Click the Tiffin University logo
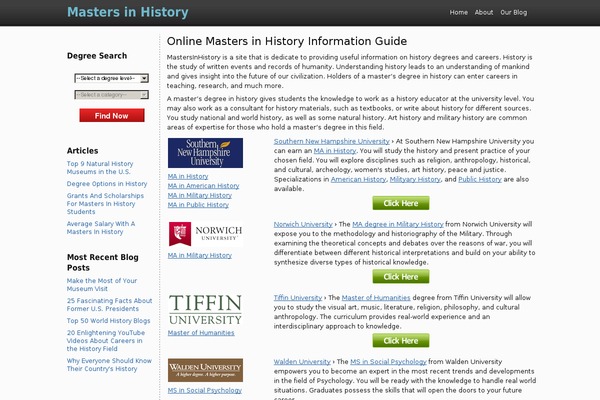Screen dimensions: 600x400 (205, 310)
